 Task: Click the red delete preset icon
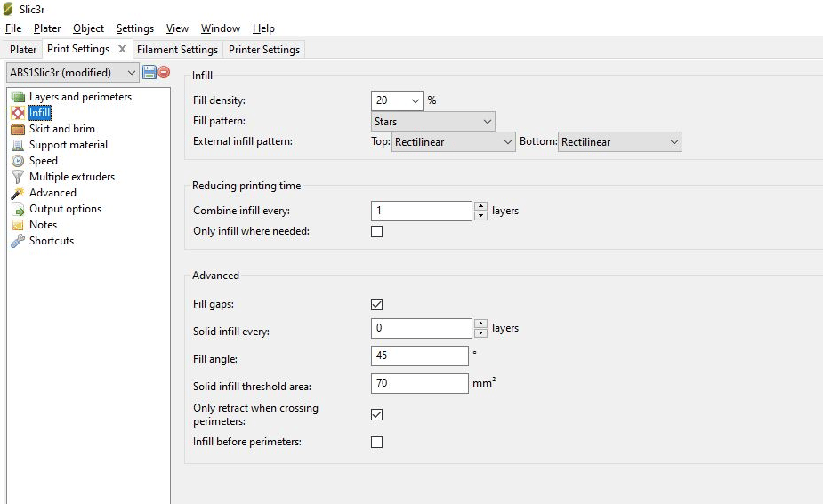pos(164,72)
